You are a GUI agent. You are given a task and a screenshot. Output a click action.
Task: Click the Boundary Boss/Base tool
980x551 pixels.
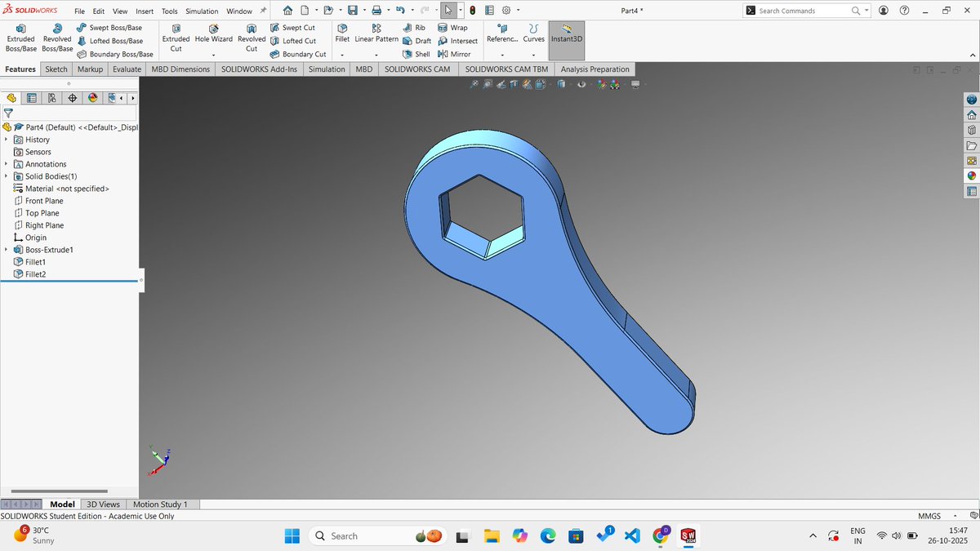point(114,54)
